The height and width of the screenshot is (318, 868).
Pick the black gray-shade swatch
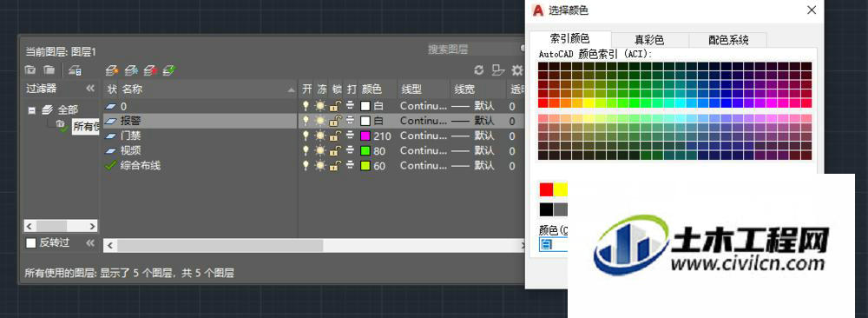pyautogui.click(x=546, y=209)
